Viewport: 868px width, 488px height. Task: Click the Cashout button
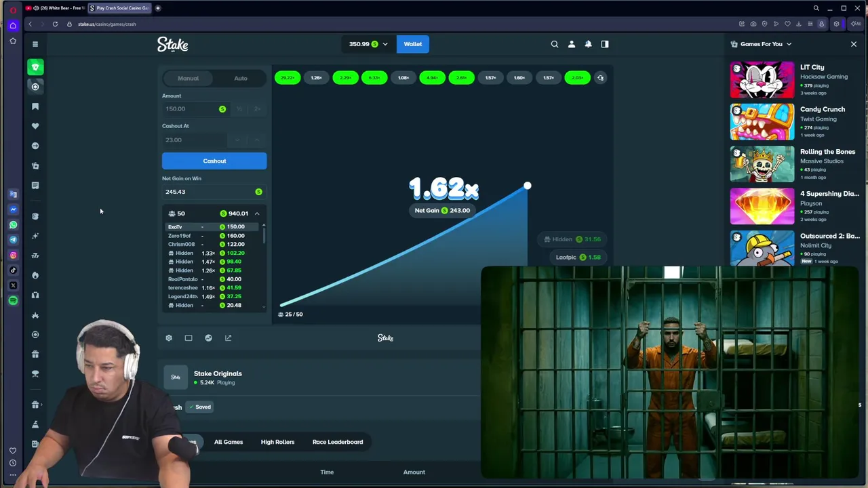[214, 161]
